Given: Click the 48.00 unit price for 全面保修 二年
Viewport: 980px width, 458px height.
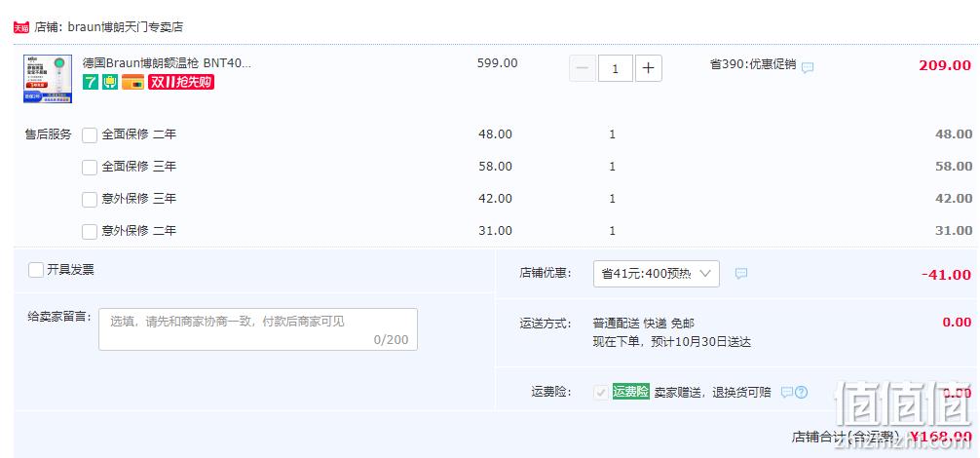Looking at the screenshot, I should click(495, 134).
